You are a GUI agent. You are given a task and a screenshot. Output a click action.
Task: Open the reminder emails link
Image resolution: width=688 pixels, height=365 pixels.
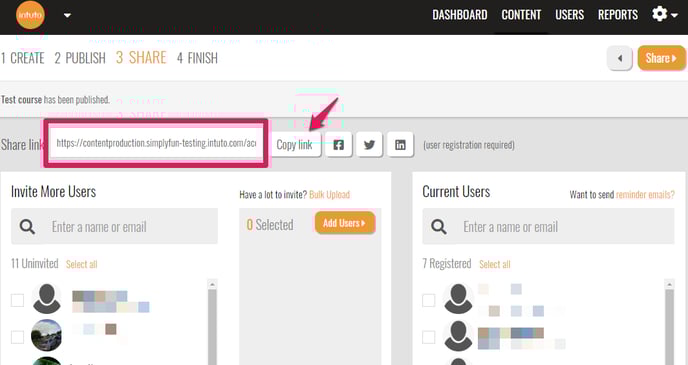click(x=645, y=195)
